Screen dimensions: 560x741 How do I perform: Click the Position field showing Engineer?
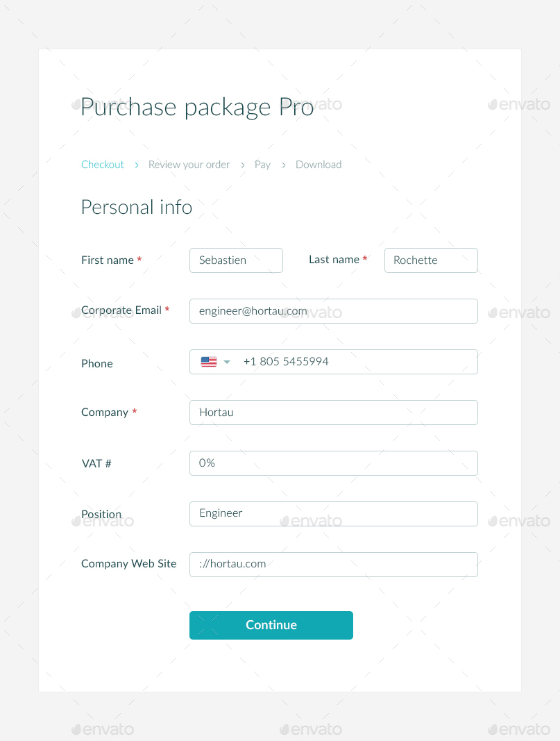[333, 514]
